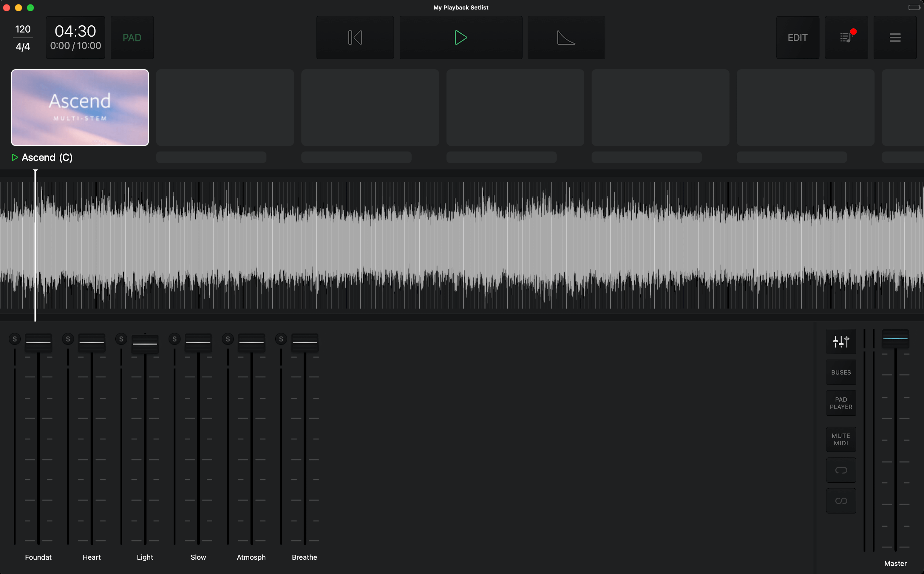Click the Slow track label
The width and height of the screenshot is (924, 574).
[x=198, y=557]
